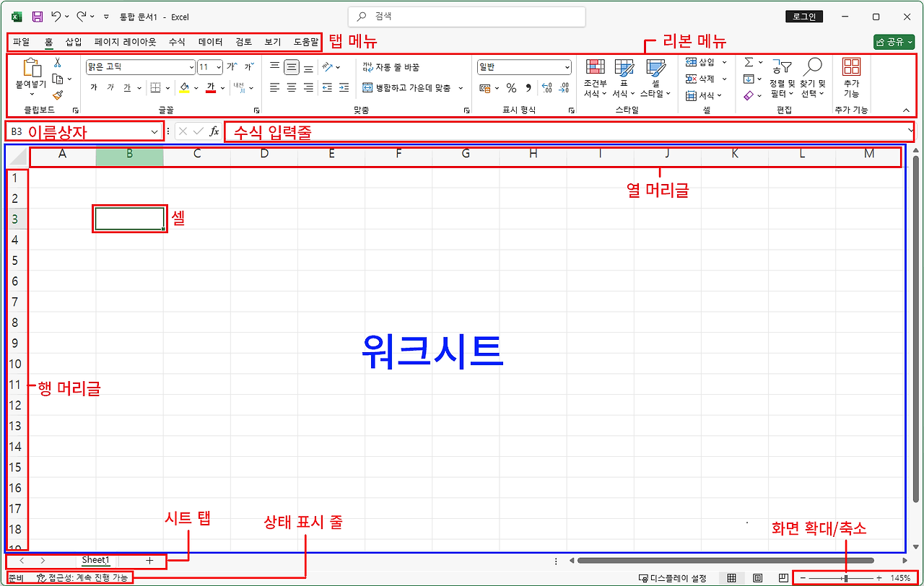Click the percent style icon
This screenshot has height=586, width=924.
[511, 88]
